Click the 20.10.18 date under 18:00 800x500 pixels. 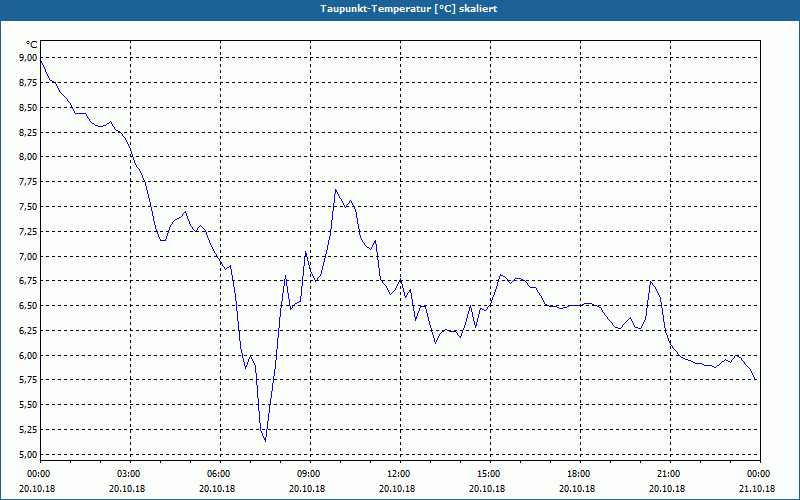577,488
